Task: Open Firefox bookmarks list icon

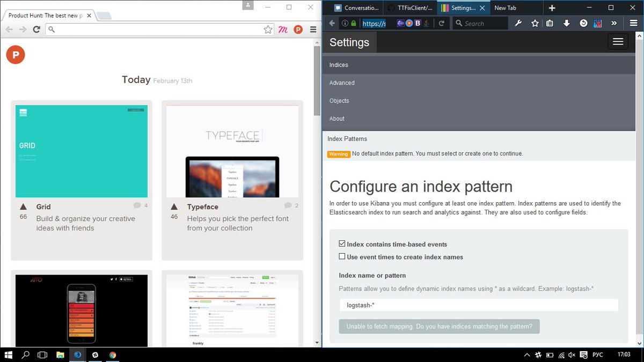Action: 550,23
